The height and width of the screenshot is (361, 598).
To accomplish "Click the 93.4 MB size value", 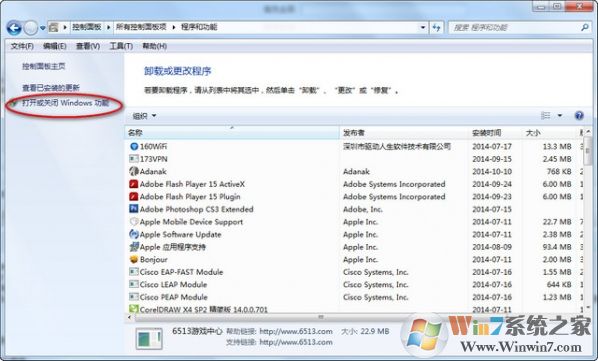I will pos(557,247).
